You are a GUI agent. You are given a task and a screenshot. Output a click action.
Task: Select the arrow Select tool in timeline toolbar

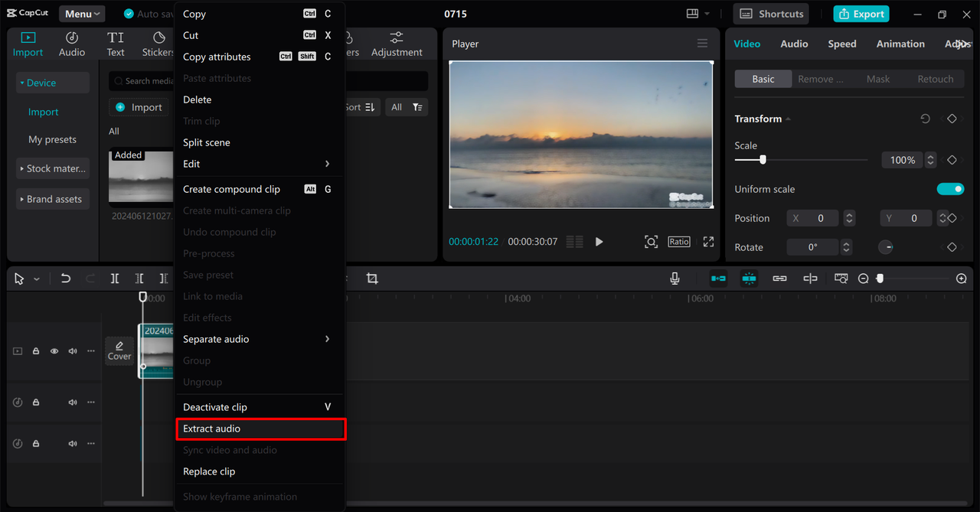19,279
